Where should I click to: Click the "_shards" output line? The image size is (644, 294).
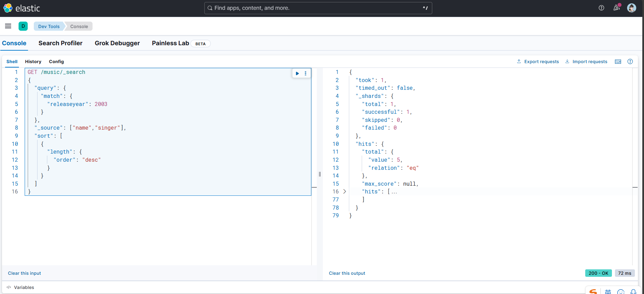tap(375, 96)
